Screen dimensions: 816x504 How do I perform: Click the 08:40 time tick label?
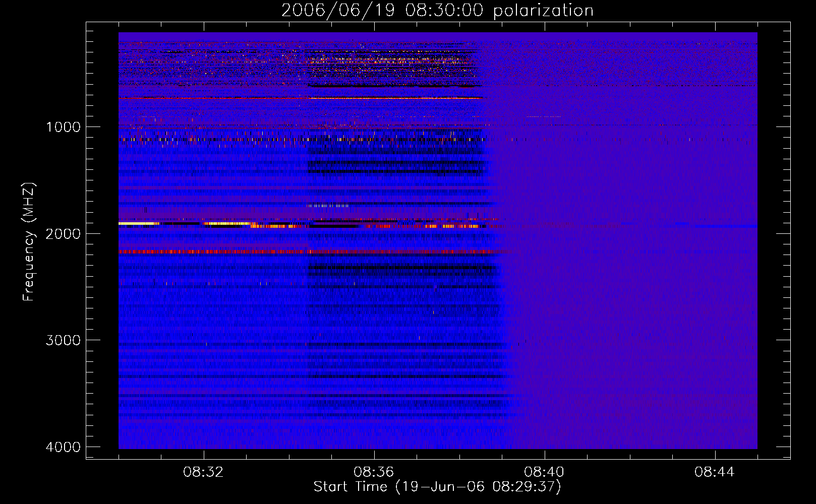[x=544, y=472]
